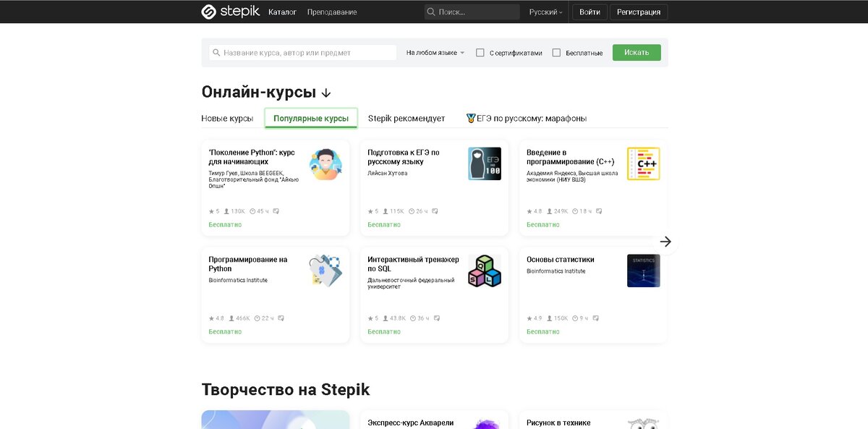Click the C++ course logo image
Image resolution: width=868 pixels, height=429 pixels.
click(644, 164)
